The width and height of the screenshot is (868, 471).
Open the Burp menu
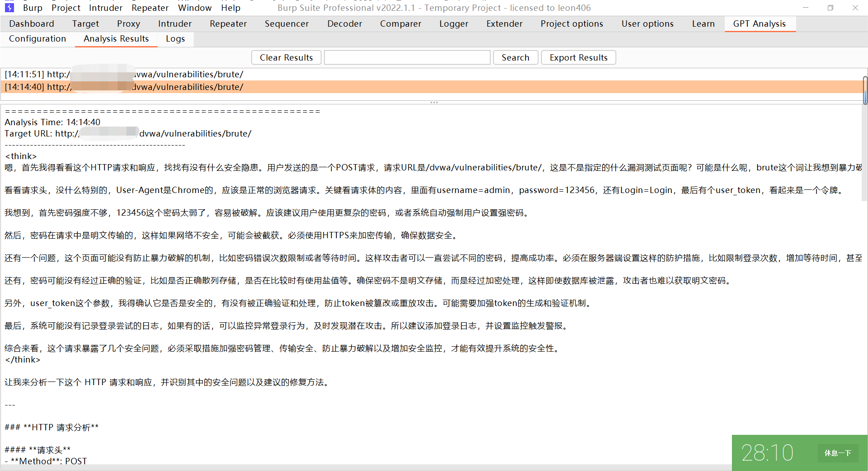click(x=33, y=8)
